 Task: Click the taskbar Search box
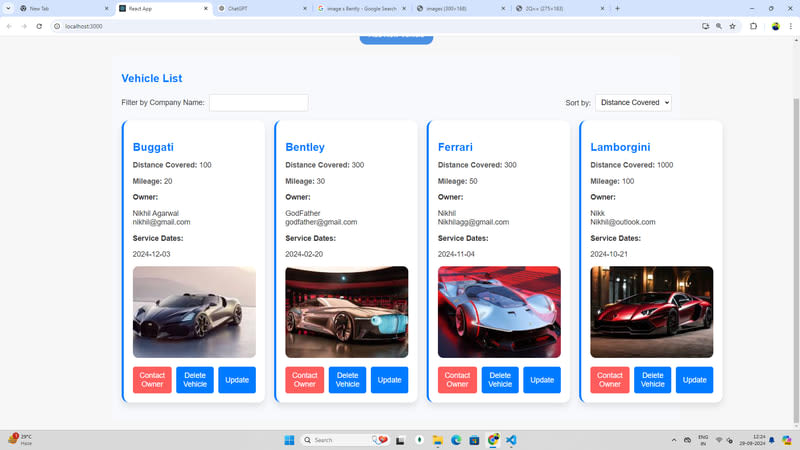coord(345,440)
